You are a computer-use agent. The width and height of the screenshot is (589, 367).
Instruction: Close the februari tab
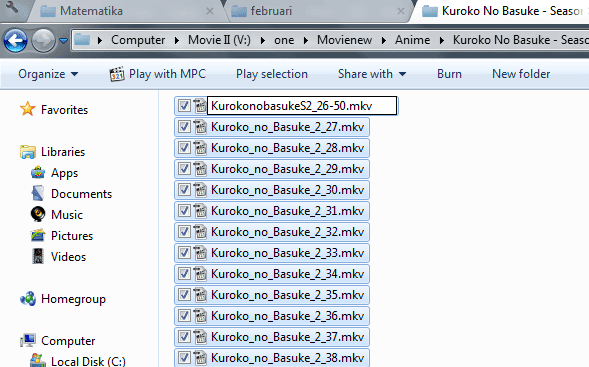(401, 11)
